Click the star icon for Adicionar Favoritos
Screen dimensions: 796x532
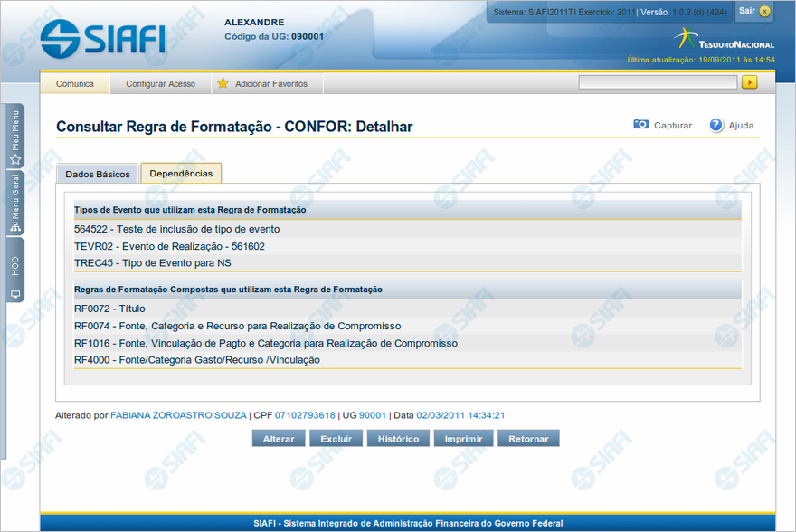(x=223, y=83)
